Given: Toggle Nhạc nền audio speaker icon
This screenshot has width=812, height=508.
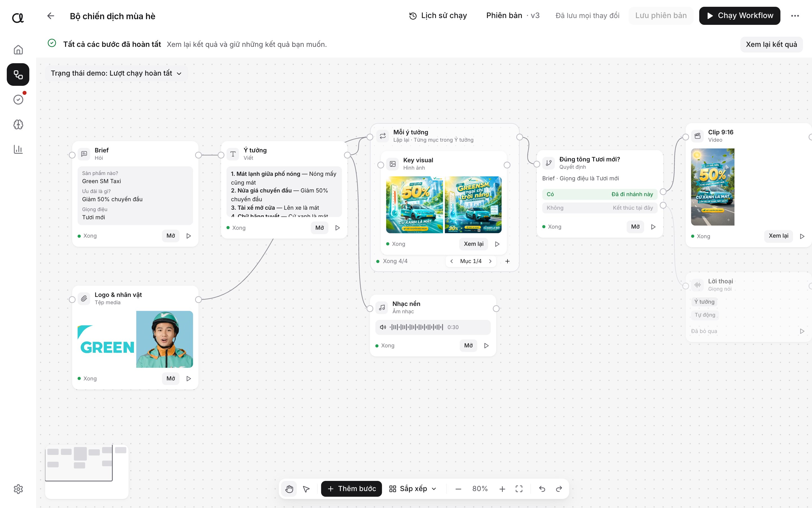Looking at the screenshot, I should click(x=383, y=327).
